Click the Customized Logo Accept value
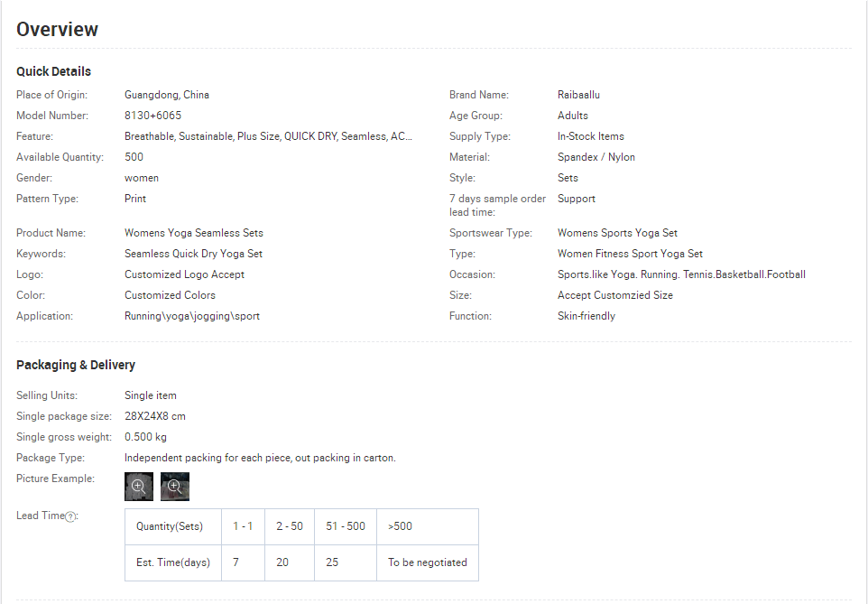 coord(184,274)
